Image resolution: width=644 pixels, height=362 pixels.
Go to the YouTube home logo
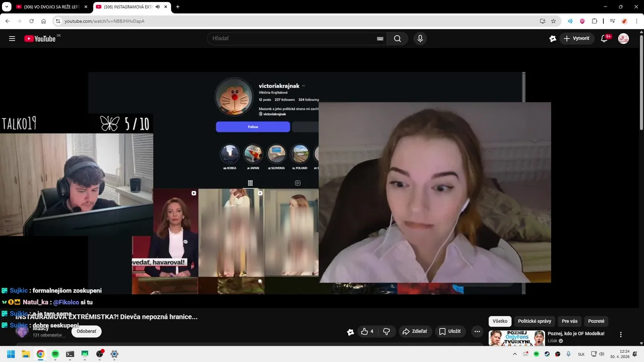(40, 39)
